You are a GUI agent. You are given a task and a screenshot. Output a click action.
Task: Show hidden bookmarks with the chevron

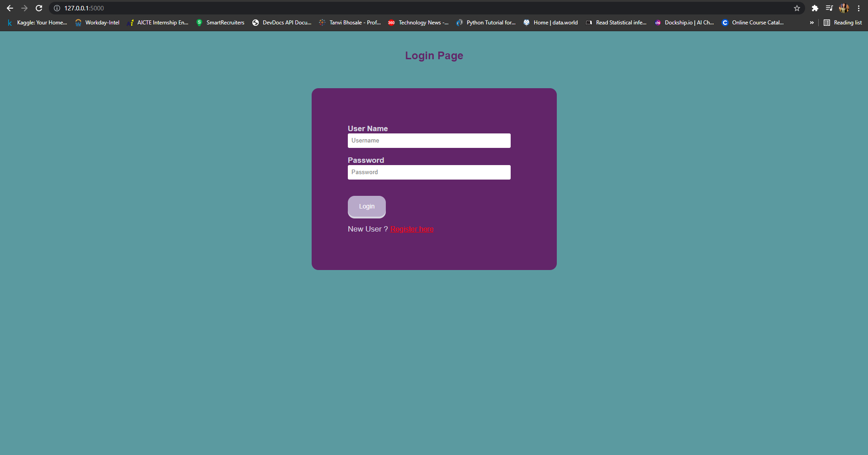[x=812, y=23]
